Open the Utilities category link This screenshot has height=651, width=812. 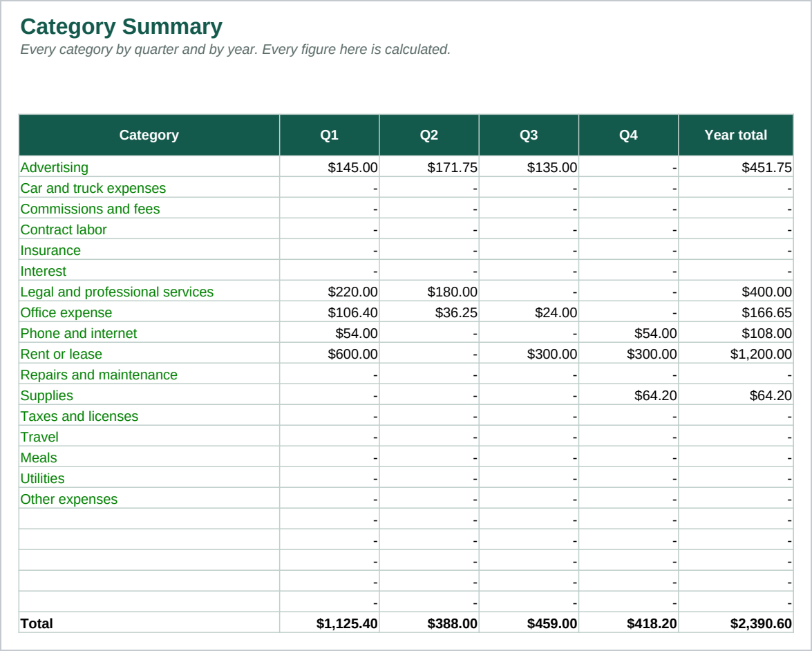pos(42,478)
